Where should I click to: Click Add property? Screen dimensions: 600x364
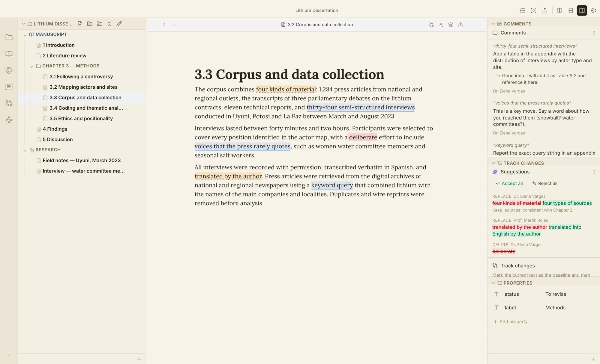(510, 321)
